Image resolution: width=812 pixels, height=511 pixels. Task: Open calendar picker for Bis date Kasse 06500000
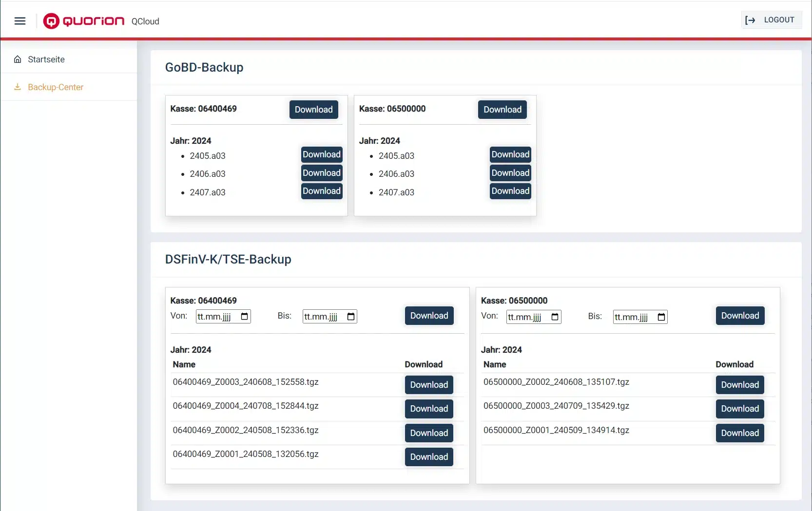[x=661, y=317]
